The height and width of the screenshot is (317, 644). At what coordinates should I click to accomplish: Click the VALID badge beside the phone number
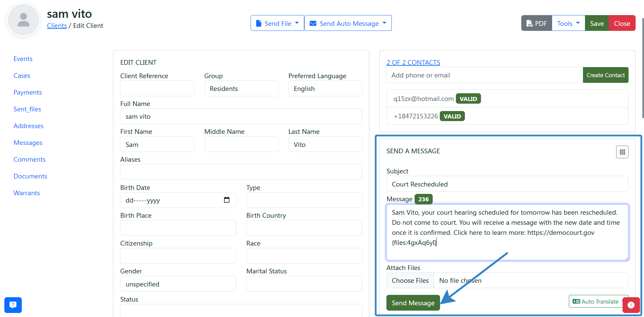(x=452, y=116)
